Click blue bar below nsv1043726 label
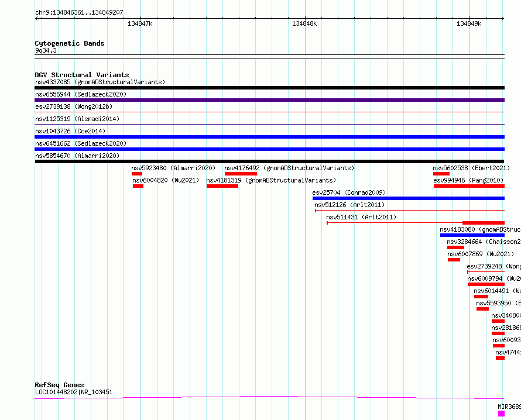Viewport: 521px width, 420px height. click(269, 137)
